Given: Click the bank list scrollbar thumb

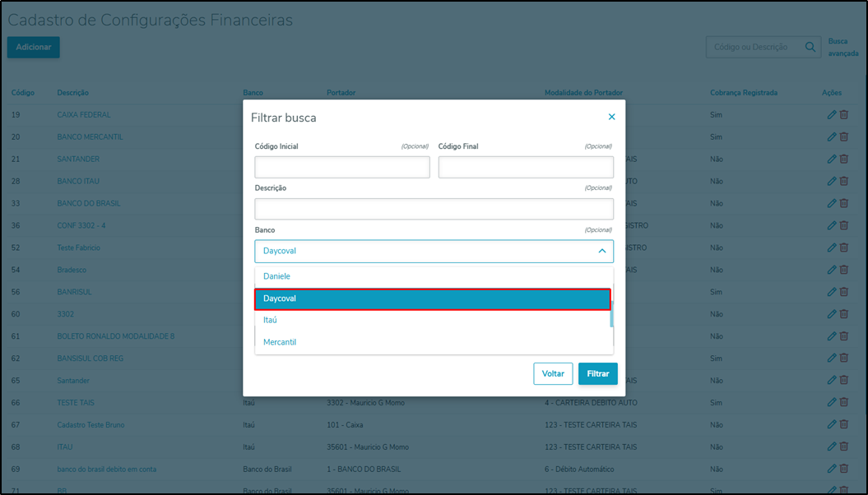Looking at the screenshot, I should [611, 314].
